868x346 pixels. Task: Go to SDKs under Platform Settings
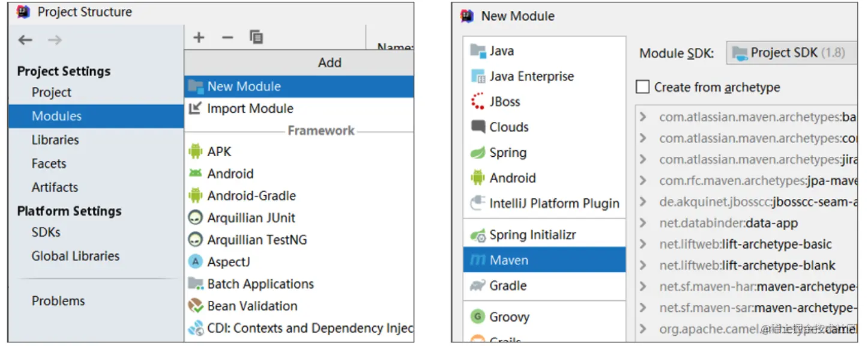pos(46,232)
